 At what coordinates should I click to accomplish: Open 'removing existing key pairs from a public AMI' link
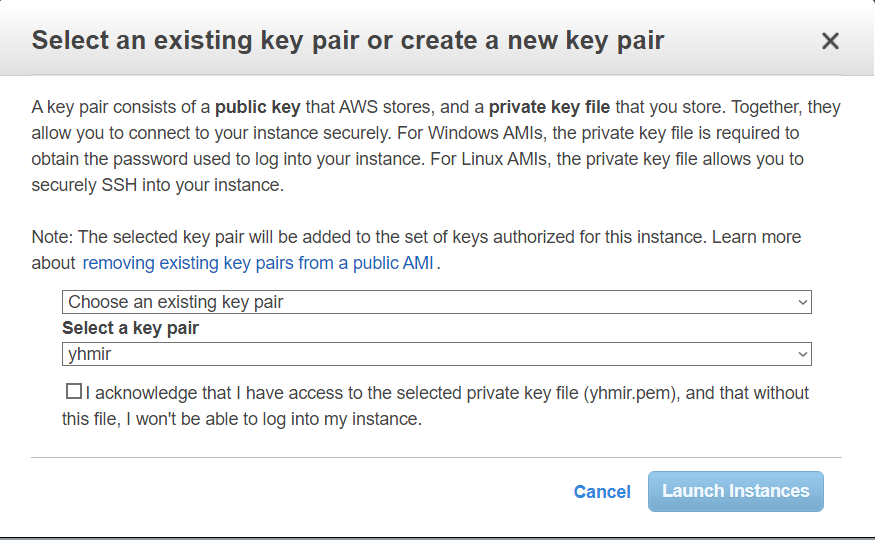(258, 264)
